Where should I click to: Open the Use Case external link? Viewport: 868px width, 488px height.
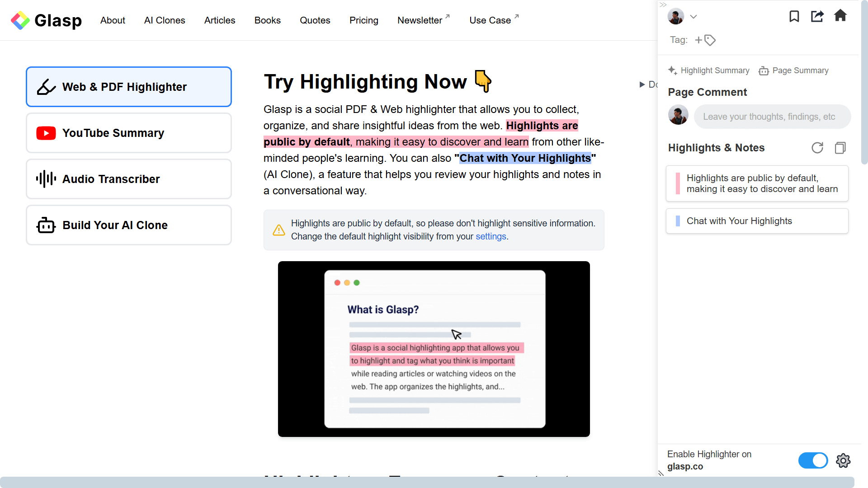(x=494, y=20)
